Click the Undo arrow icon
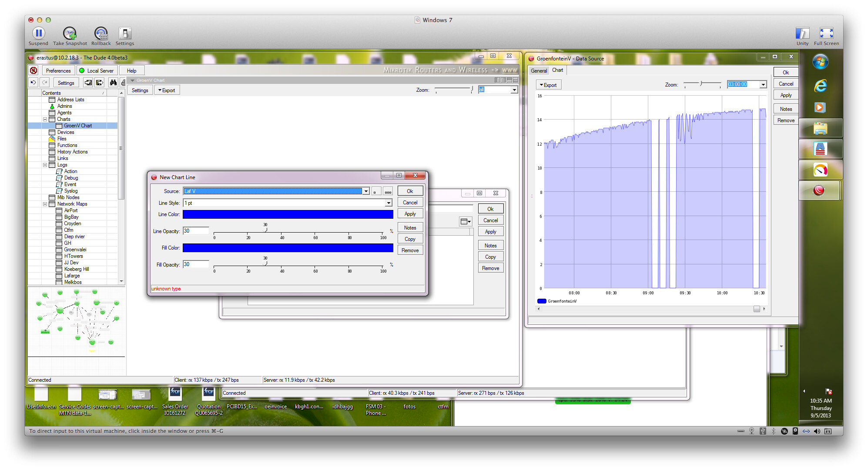Screen dimensions: 868x470 pos(34,83)
